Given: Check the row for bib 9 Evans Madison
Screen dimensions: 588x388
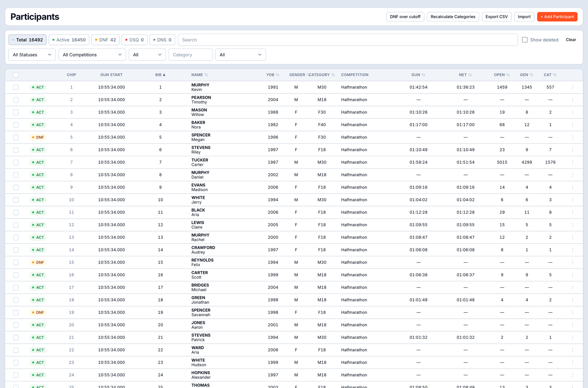Looking at the screenshot, I should [x=16, y=187].
